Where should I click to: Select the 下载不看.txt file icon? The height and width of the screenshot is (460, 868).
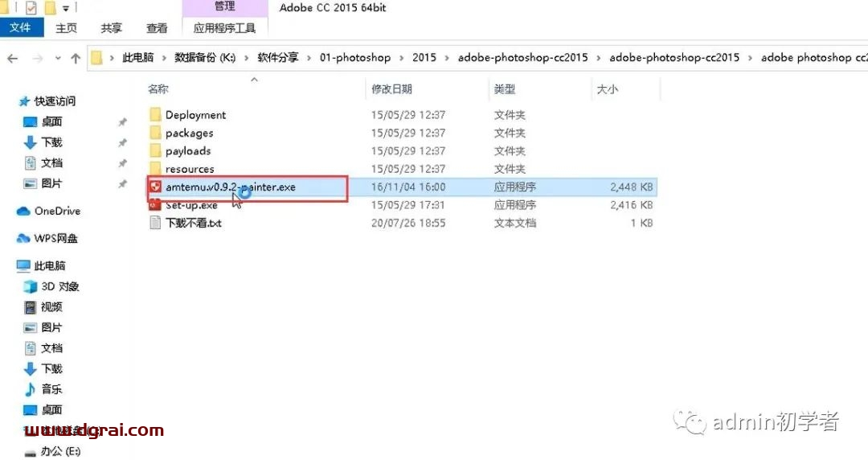156,223
